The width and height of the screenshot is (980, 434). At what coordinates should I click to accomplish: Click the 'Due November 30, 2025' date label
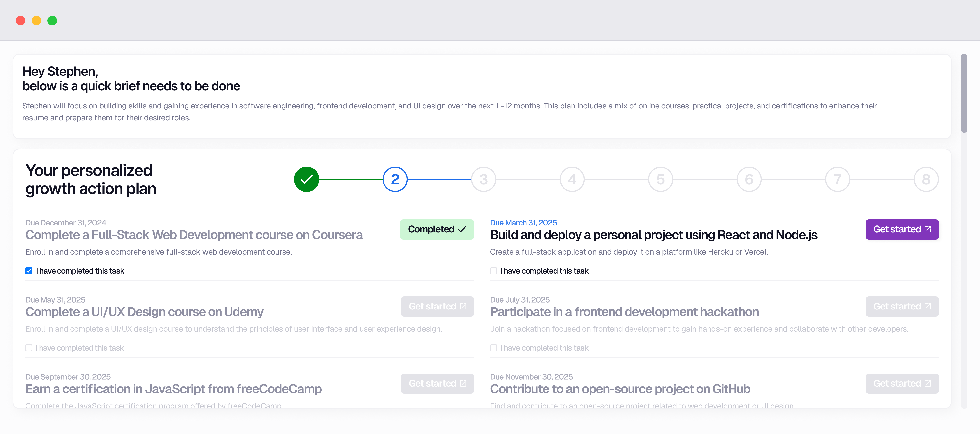(531, 377)
